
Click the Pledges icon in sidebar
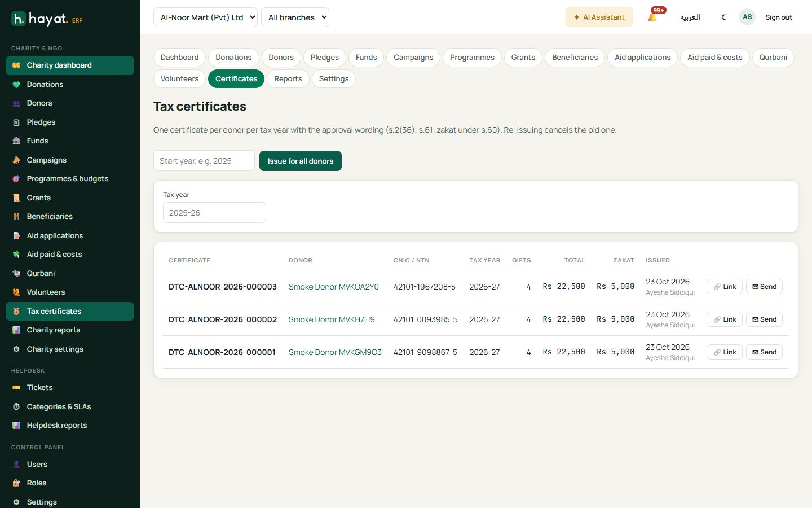(16, 122)
